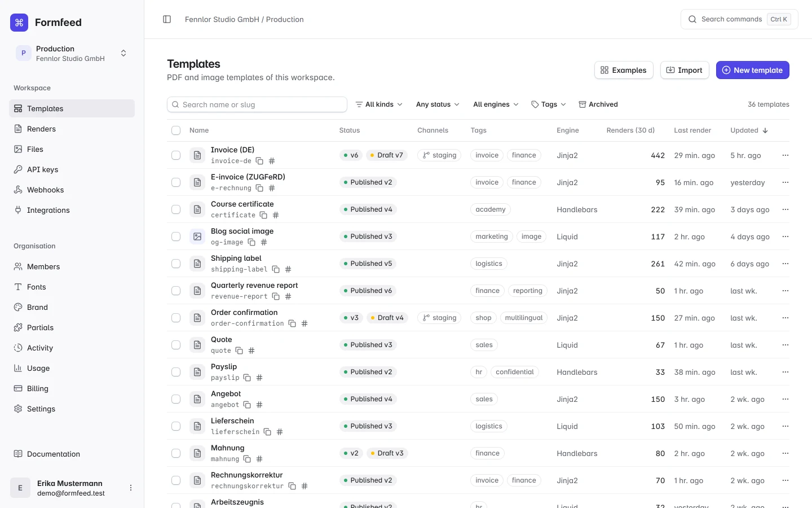Screen dimensions: 812x508
Task: Copy the shipping-label slug
Action: [276, 269]
